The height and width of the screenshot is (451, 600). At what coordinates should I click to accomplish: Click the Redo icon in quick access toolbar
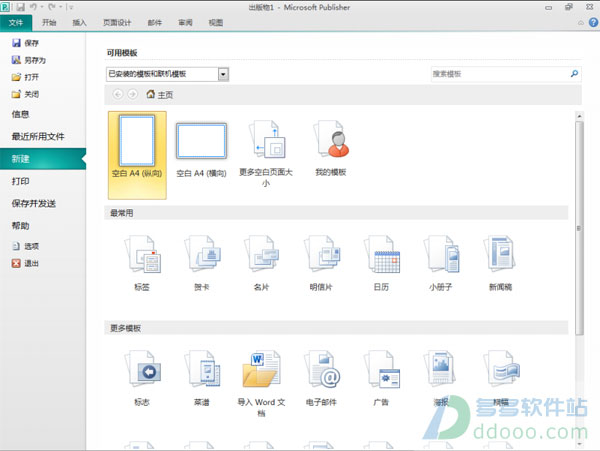[x=52, y=7]
